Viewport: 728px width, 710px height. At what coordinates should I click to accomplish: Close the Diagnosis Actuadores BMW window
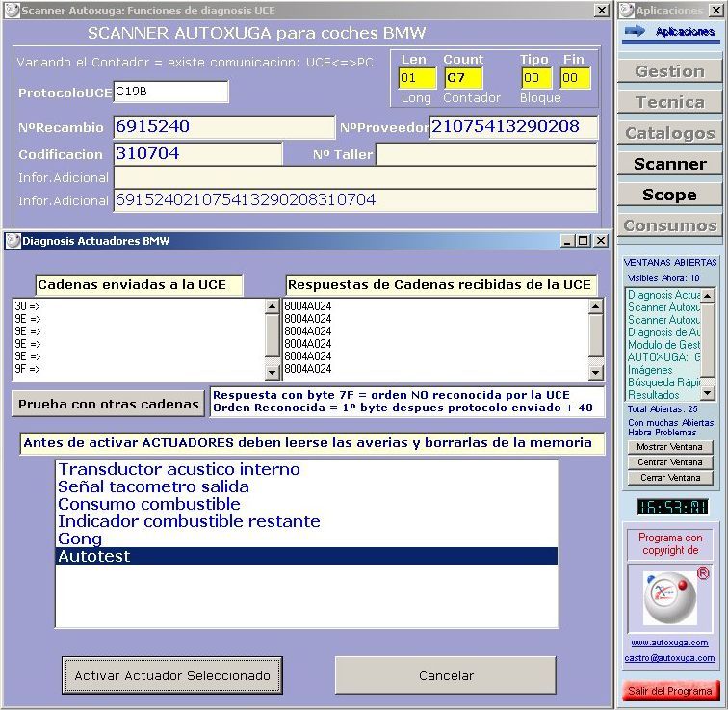pyautogui.click(x=601, y=241)
